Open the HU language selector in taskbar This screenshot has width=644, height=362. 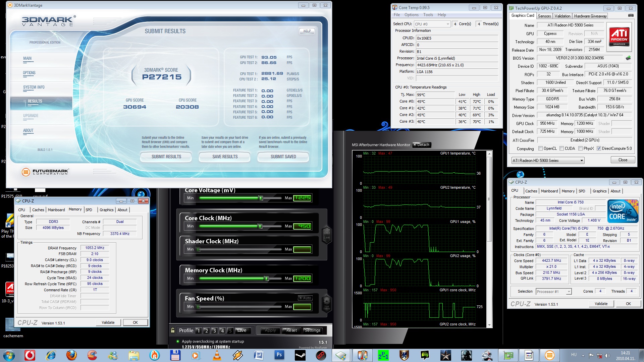coord(574,355)
